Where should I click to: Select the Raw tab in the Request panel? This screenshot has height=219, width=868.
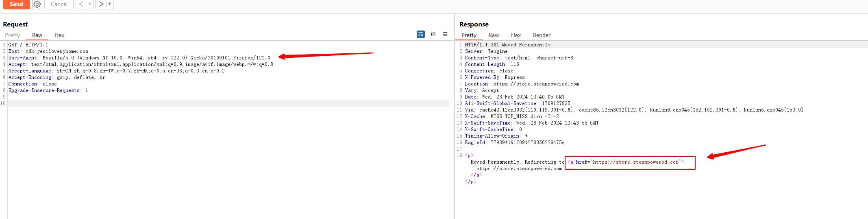pyautogui.click(x=37, y=35)
